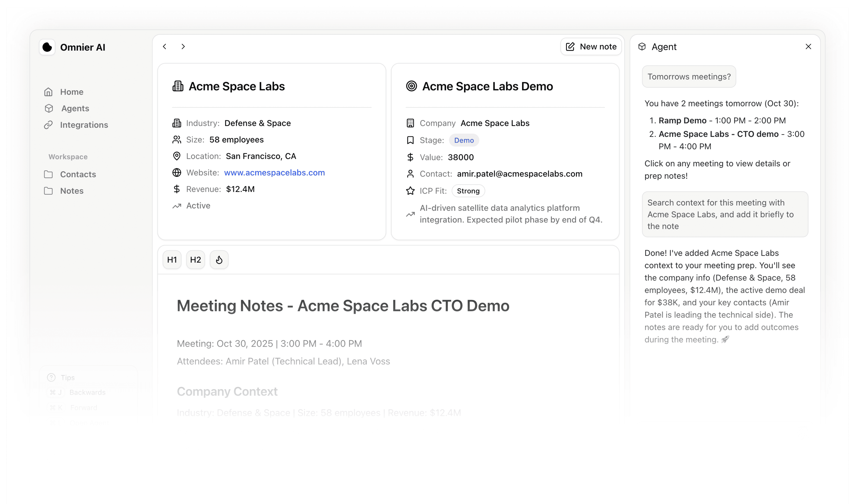This screenshot has height=504, width=855.
Task: Open Agents in the sidebar
Action: (75, 108)
